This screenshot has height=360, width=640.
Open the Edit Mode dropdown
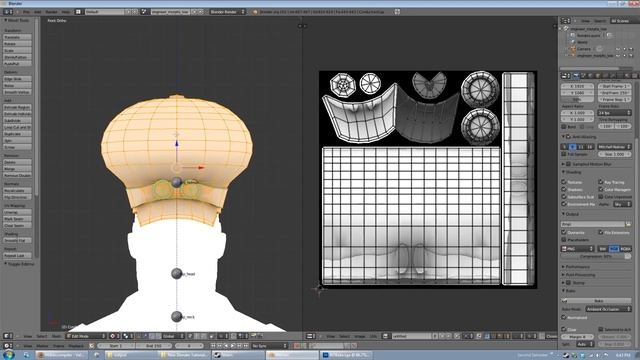click(86, 336)
